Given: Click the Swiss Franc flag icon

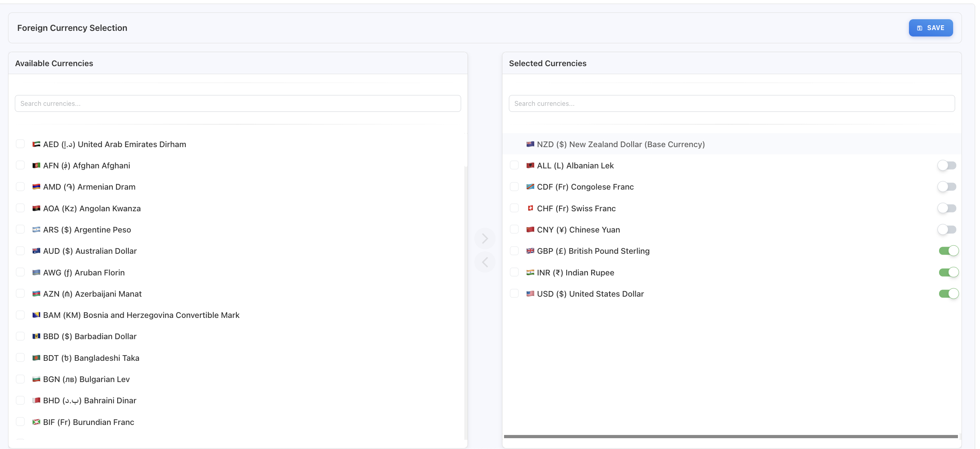Looking at the screenshot, I should click(530, 208).
